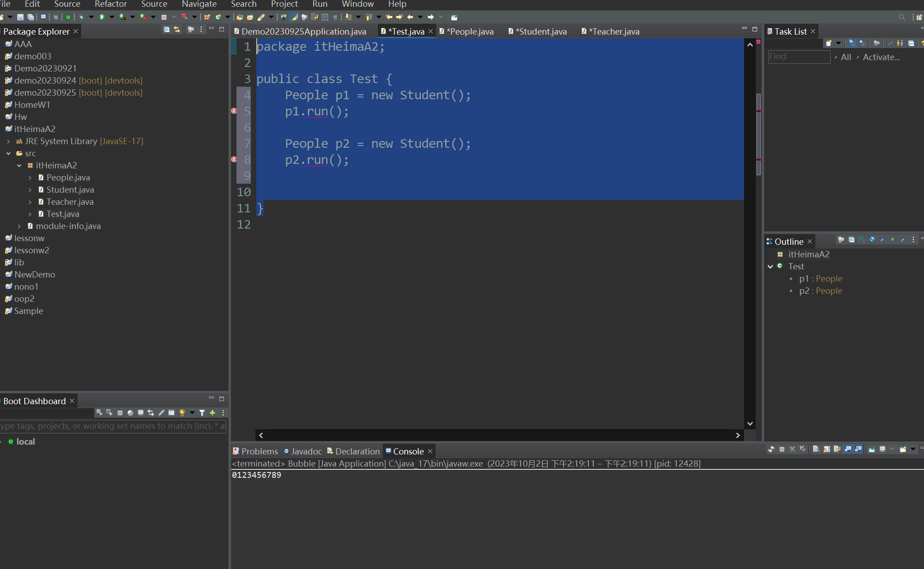The height and width of the screenshot is (569, 924).
Task: Expand module-info.java node
Action: click(x=19, y=226)
